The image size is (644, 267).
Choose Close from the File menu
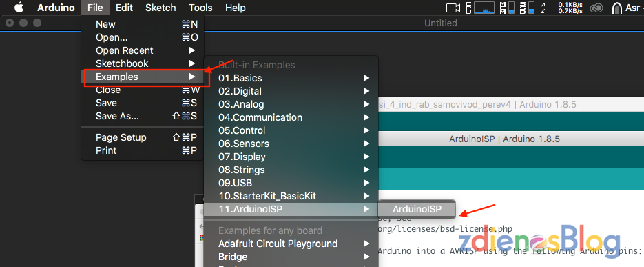tap(143, 90)
